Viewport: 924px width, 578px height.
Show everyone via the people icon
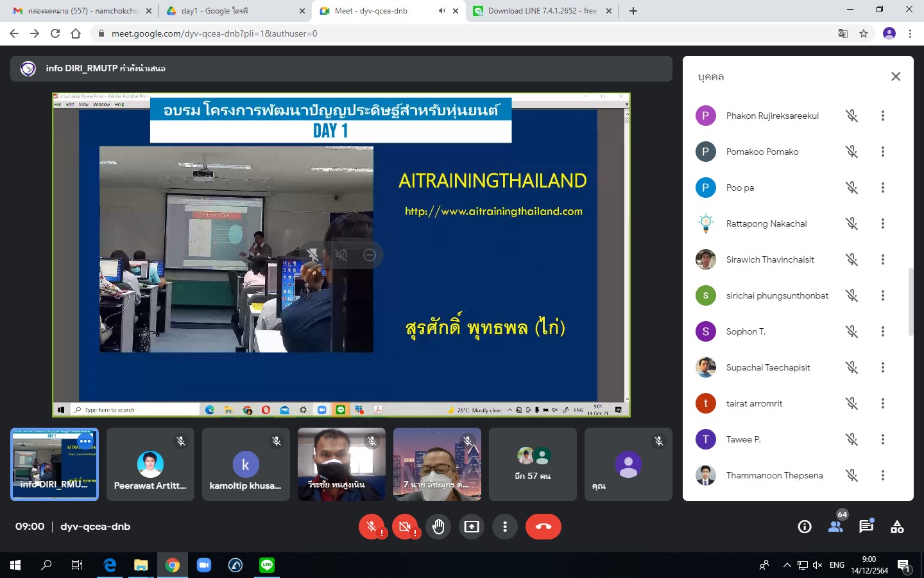click(835, 527)
